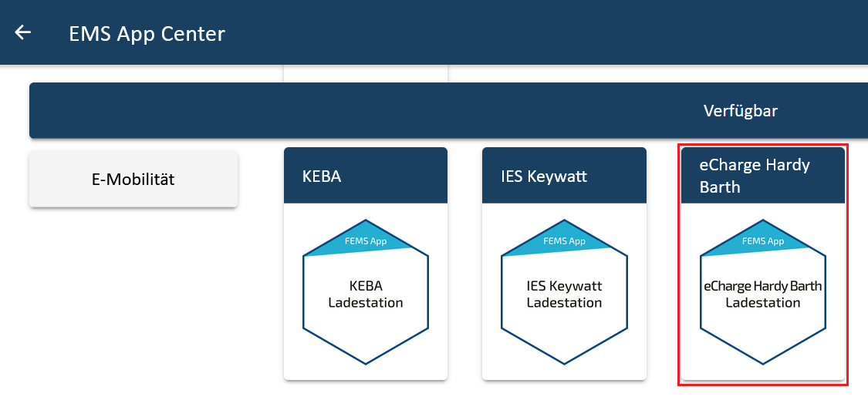Click FEMS App badge on IES Keywatt
Screen dimensions: 868x400
tap(564, 241)
